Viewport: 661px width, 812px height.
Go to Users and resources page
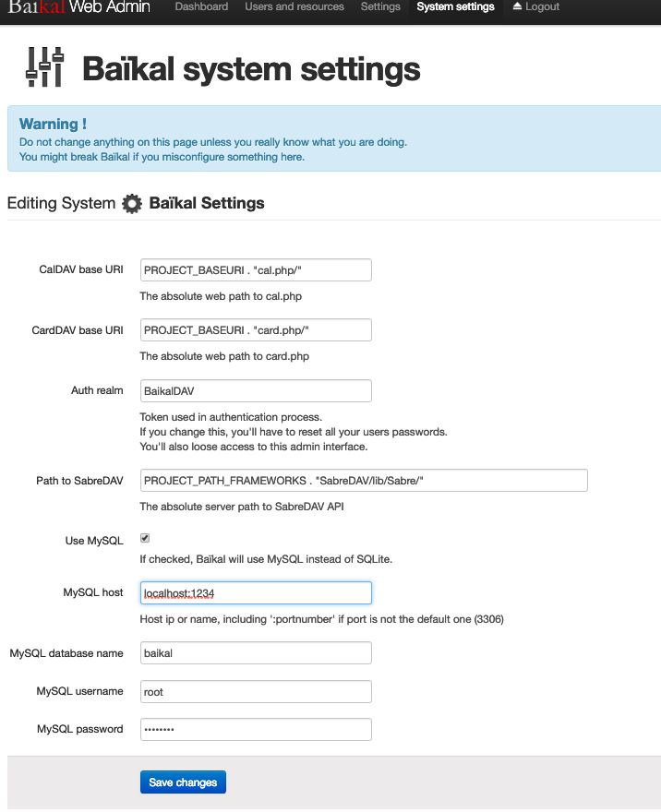click(294, 6)
